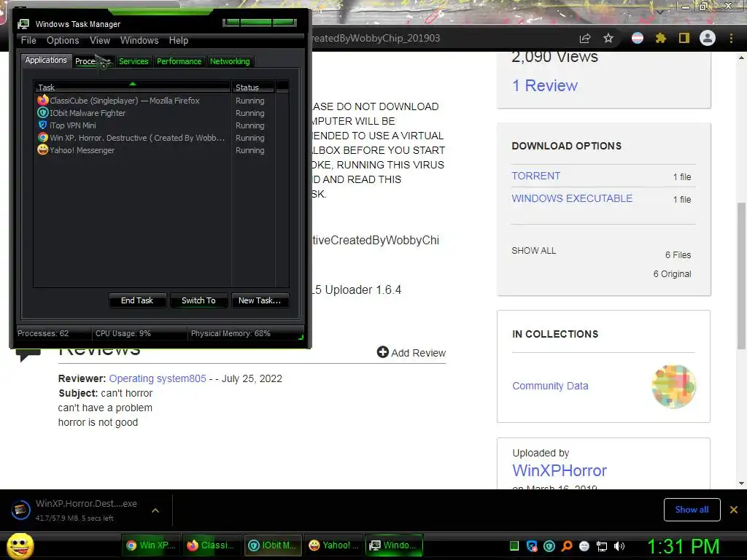Click the Windo... Task Manager taskbar button
The width and height of the screenshot is (747, 560).
click(x=395, y=545)
